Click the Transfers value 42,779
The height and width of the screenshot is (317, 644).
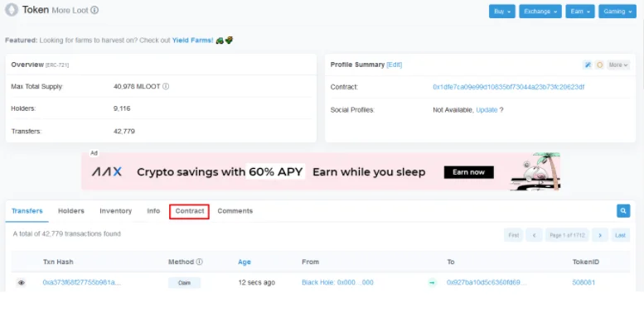click(x=124, y=132)
